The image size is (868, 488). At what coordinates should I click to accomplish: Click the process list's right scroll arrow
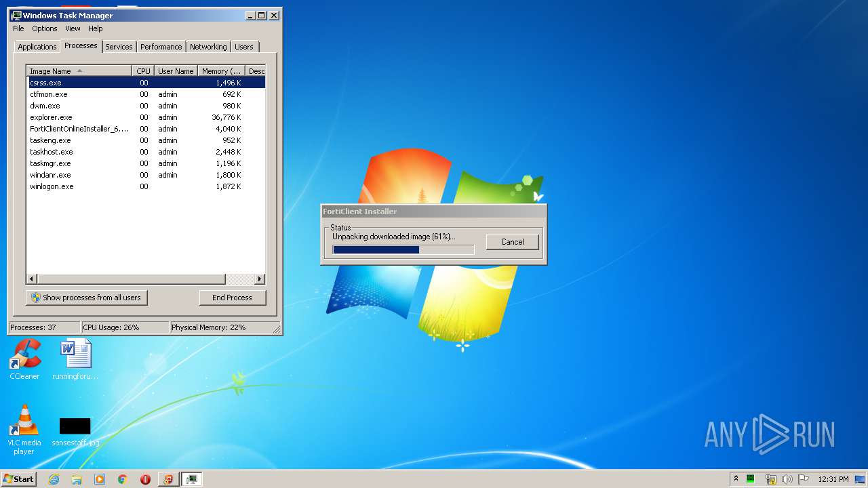[260, 279]
